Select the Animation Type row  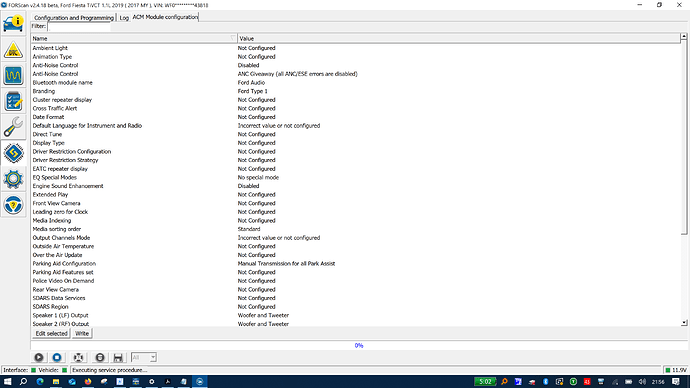[x=356, y=57]
